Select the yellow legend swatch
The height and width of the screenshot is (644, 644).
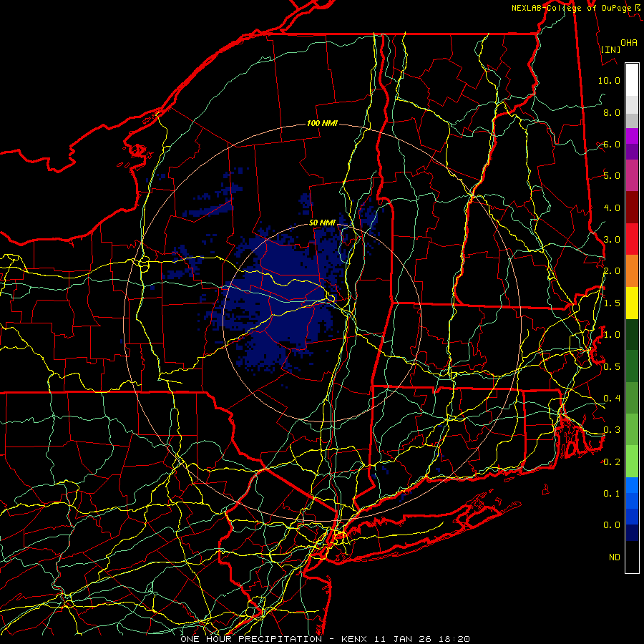tap(632, 303)
